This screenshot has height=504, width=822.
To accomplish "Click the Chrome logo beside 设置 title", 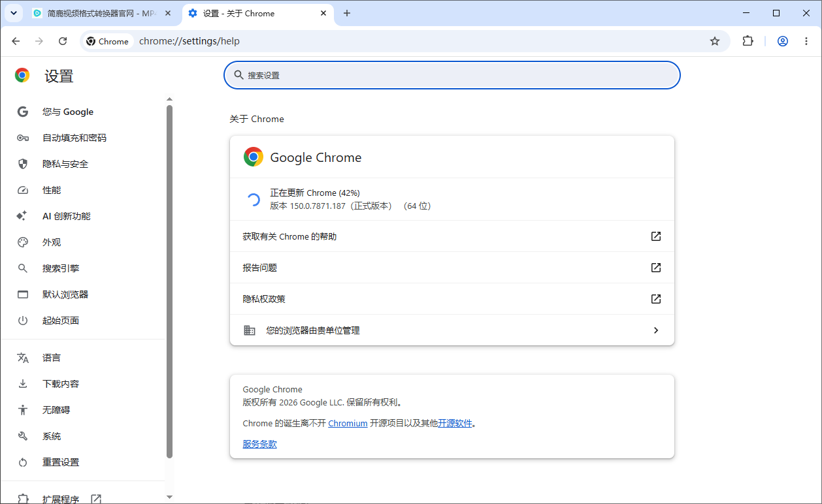I will tap(22, 76).
